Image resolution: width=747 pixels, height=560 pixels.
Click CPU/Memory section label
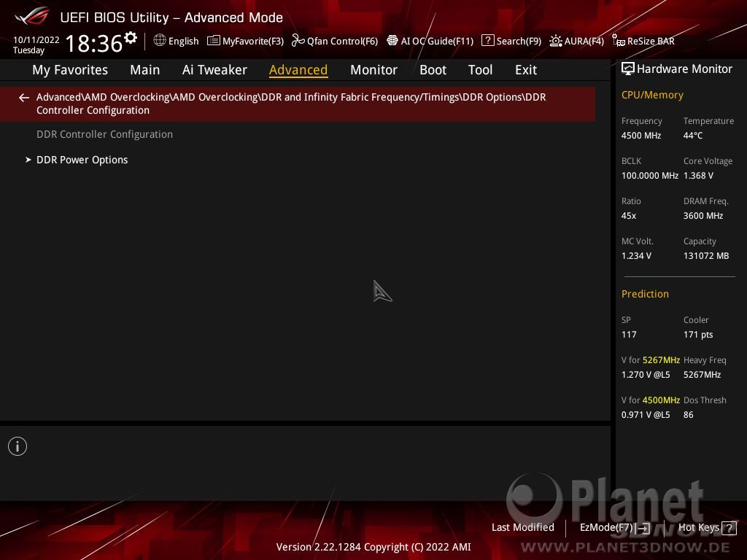[x=652, y=96]
